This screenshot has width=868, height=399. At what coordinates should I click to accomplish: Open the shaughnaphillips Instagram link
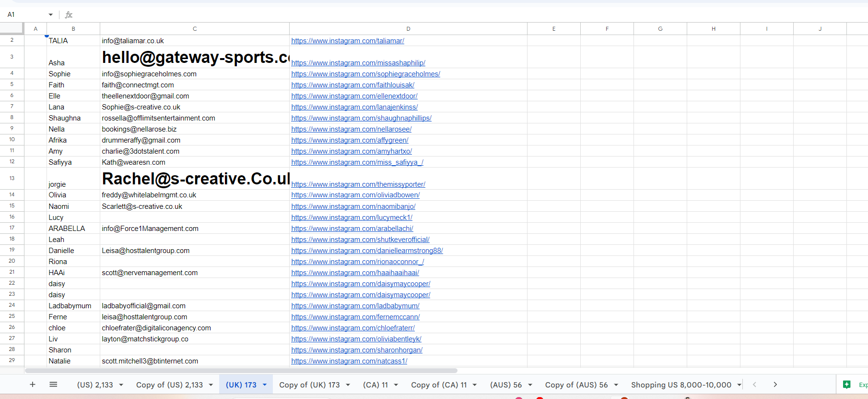361,118
